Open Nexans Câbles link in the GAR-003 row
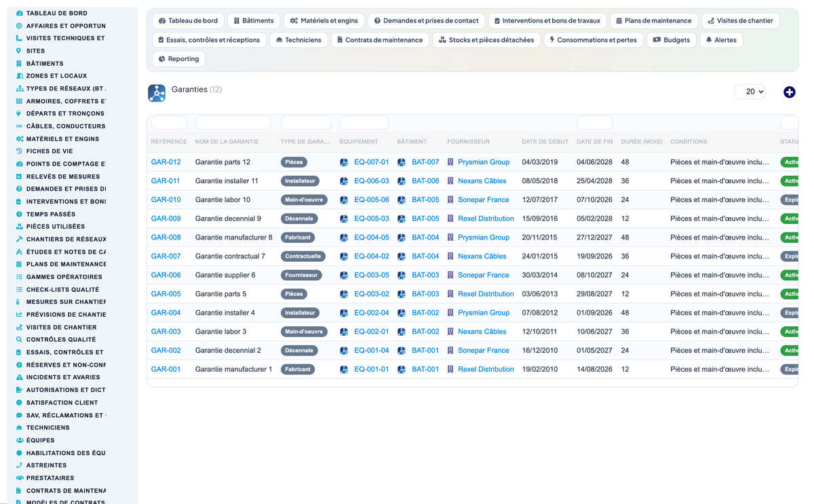 (x=482, y=332)
